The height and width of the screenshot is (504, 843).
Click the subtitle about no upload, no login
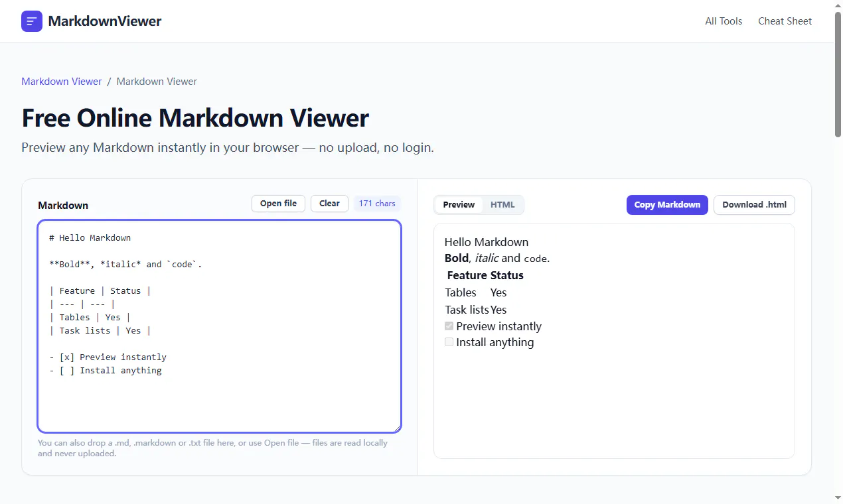pos(228,147)
